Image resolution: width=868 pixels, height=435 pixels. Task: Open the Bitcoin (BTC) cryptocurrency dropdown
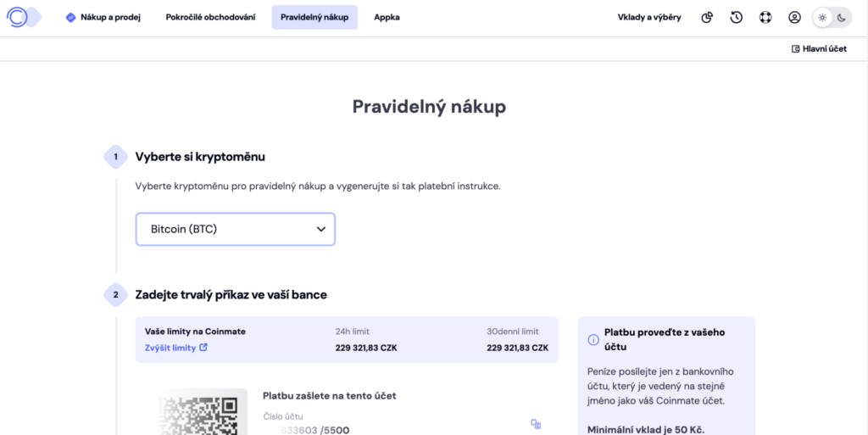(236, 229)
